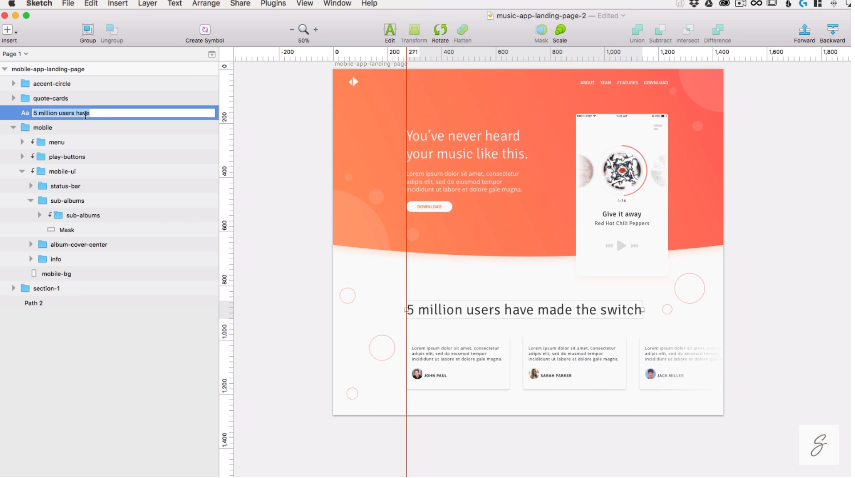Expand the menu layer group
Screen dimensions: 855x478
[22, 142]
